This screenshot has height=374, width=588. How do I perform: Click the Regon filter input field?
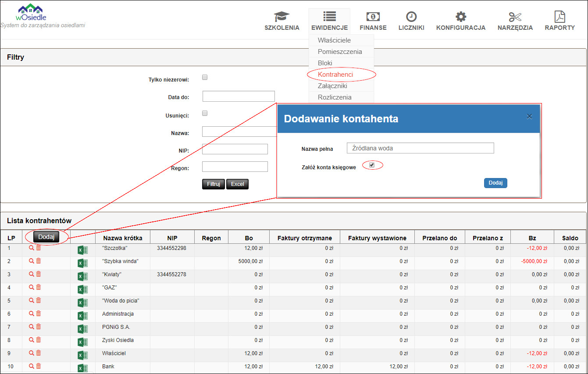coord(235,167)
